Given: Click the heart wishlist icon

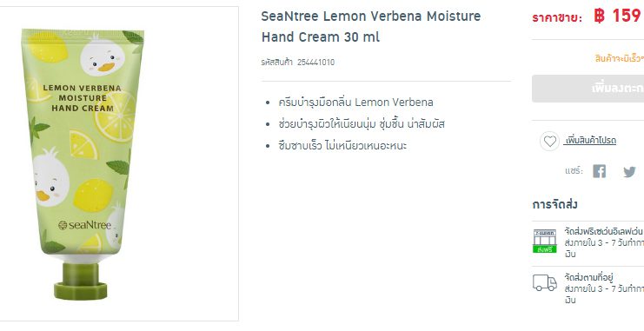Looking at the screenshot, I should pos(549,142).
